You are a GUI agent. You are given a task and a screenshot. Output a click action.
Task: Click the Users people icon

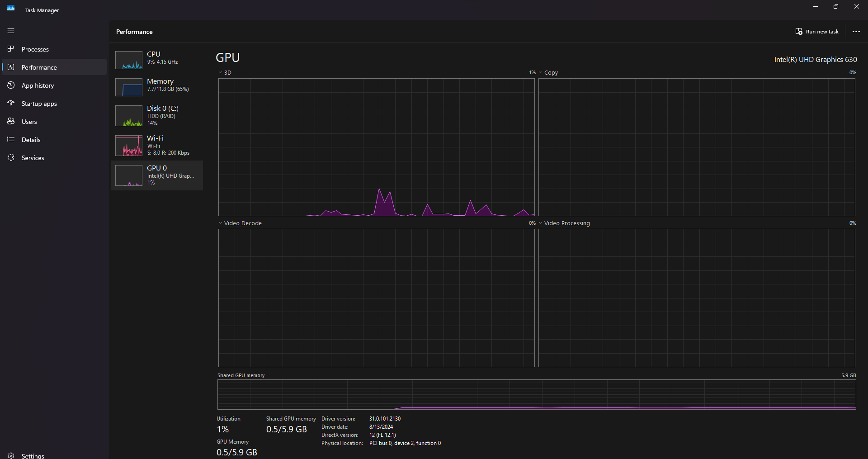(x=11, y=121)
